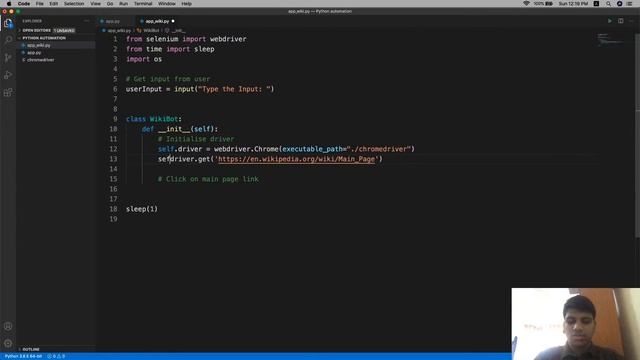Click the 'class WikiBot' line
Image resolution: width=640 pixels, height=360 pixels.
coord(154,119)
